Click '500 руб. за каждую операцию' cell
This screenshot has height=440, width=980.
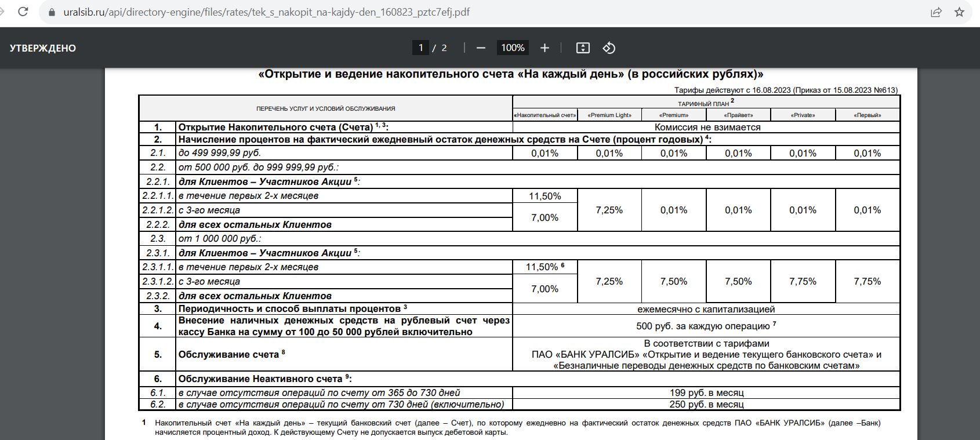[706, 326]
